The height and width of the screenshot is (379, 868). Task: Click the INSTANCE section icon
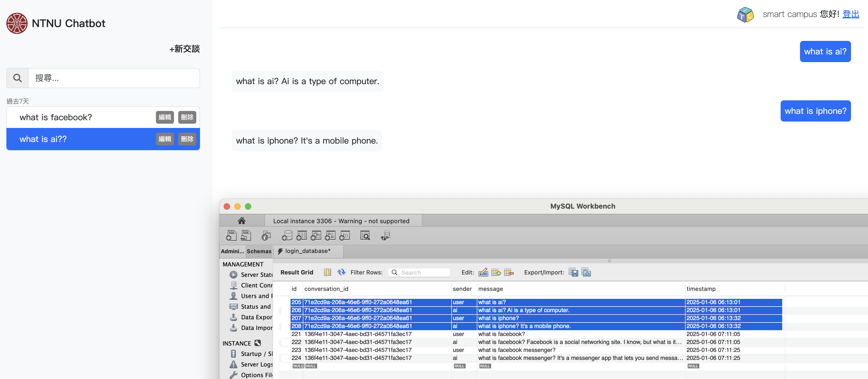[258, 343]
